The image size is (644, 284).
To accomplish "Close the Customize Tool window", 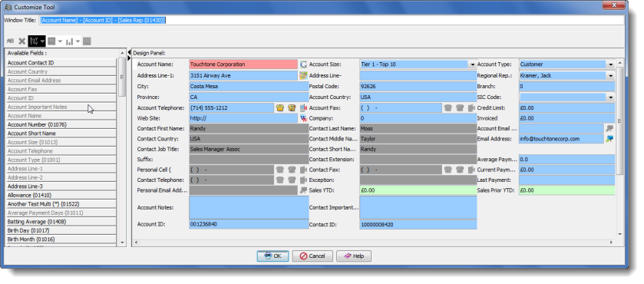I will coord(613,5).
